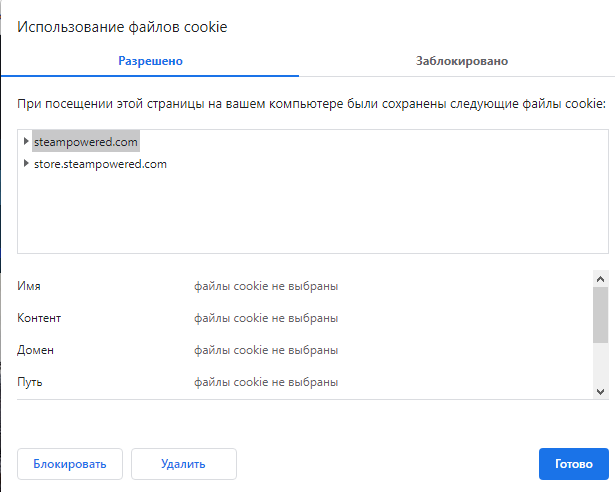
Task: Click the Домен field label
Action: click(34, 350)
